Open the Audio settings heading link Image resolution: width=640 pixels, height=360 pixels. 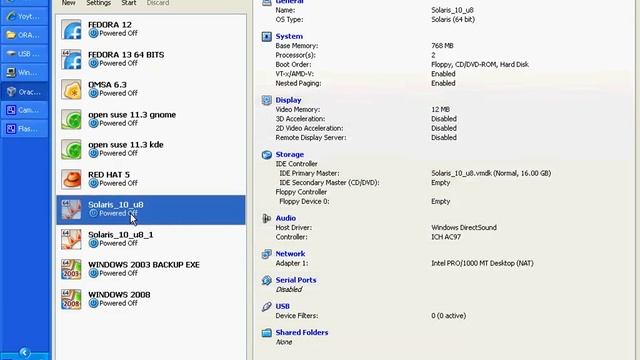click(285, 218)
